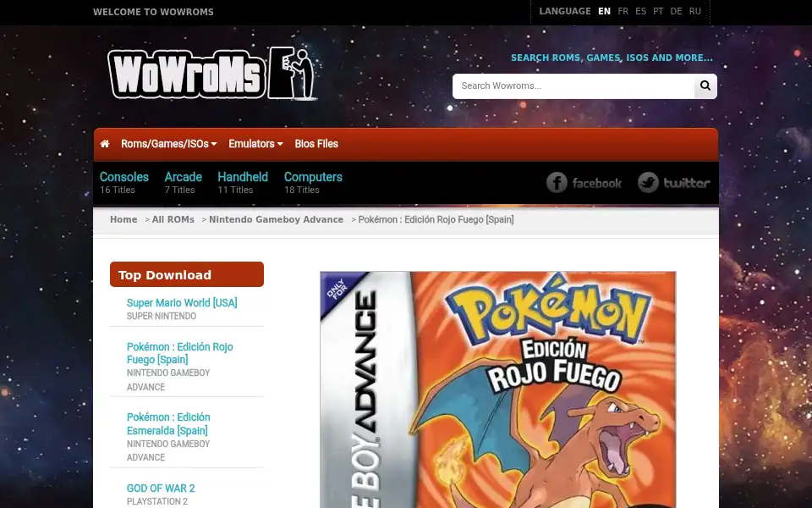Click the SUPER NINTENDO label
Viewport: 812px width, 508px height.
(x=161, y=316)
